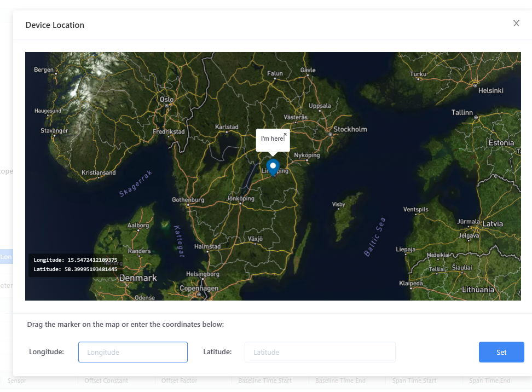Click the Lithuania country label
532x392 pixels.
pos(478,290)
